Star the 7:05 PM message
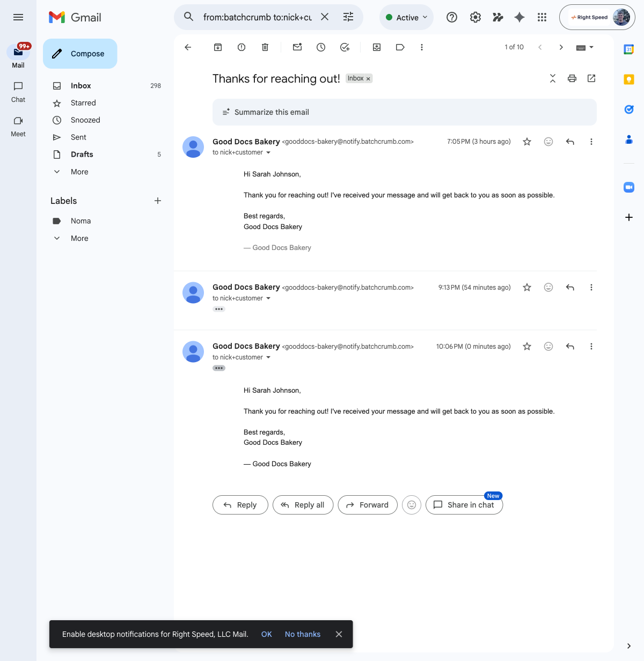The height and width of the screenshot is (661, 644). pyautogui.click(x=527, y=142)
